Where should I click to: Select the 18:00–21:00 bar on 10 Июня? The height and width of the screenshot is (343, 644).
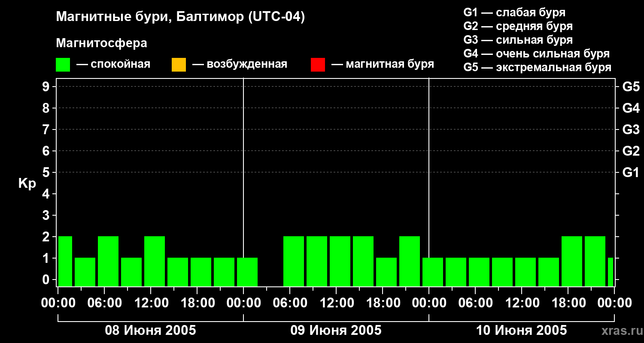click(572, 261)
